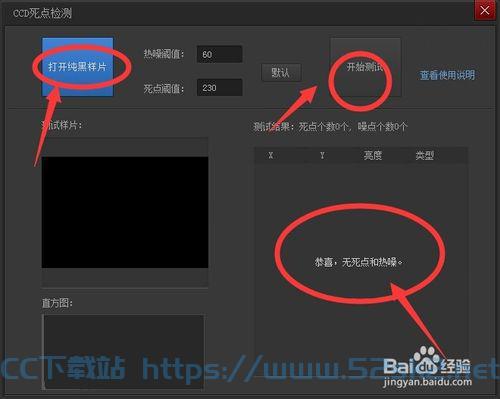The width and height of the screenshot is (500, 399).
Task: Click the 测试样片 label
Action: pos(61,125)
